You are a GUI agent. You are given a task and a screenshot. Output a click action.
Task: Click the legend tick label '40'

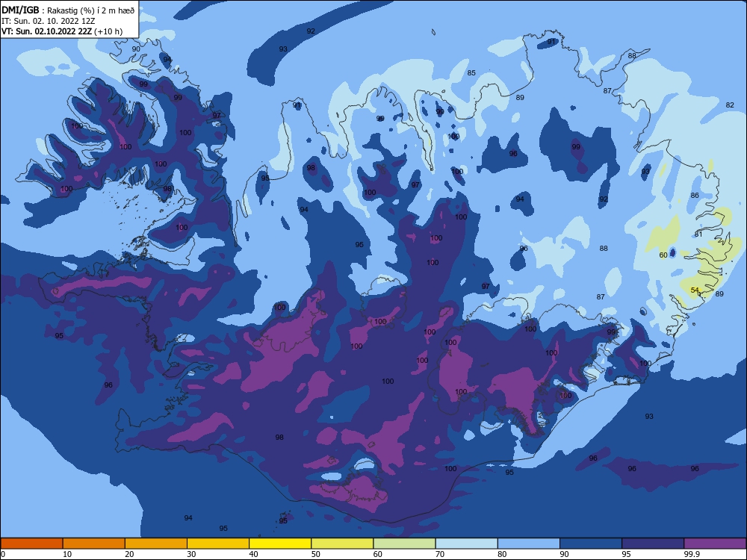click(253, 554)
